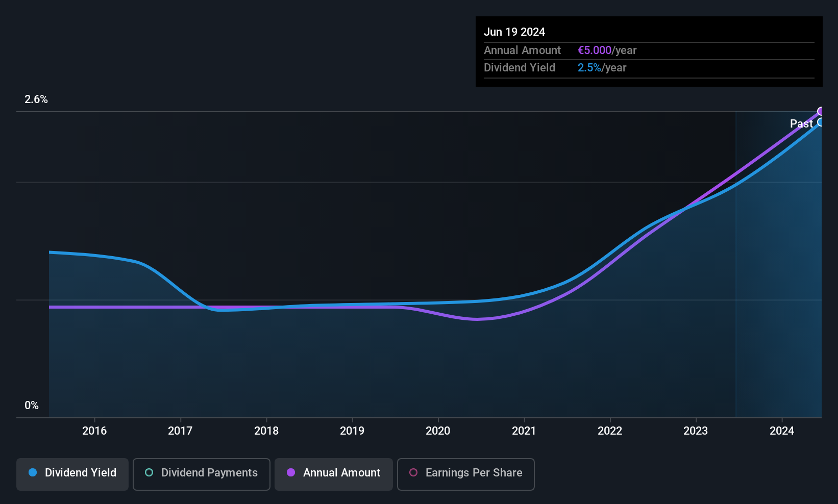Click the 2016 x-axis label
The height and width of the screenshot is (504, 838).
[x=94, y=431]
